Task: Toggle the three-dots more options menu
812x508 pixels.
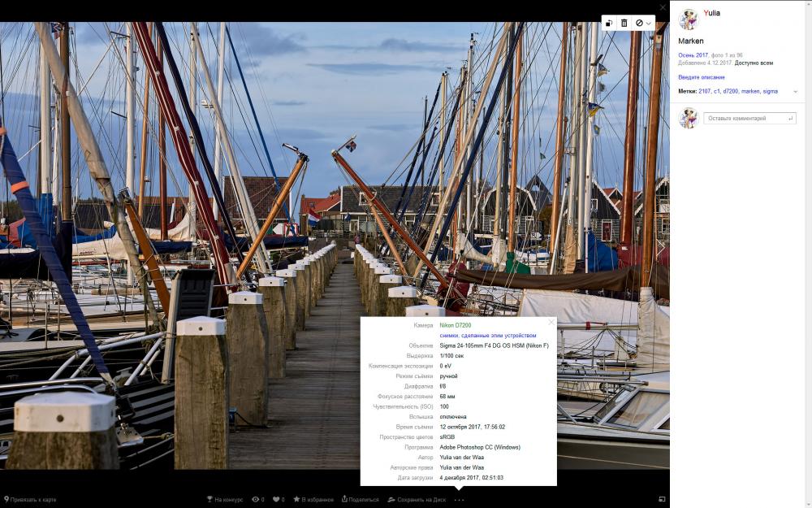Action: click(x=459, y=500)
